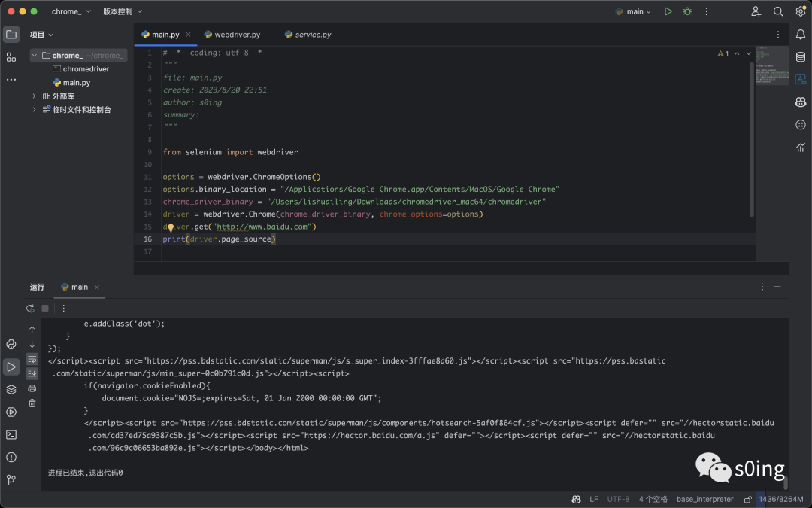Viewport: 812px width, 508px height.
Task: Expand 临时文件和控制台 node
Action: coord(34,109)
